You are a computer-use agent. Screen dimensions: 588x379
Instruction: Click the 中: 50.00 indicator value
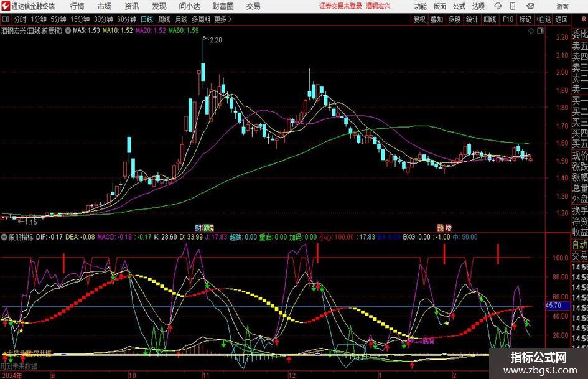coord(465,237)
